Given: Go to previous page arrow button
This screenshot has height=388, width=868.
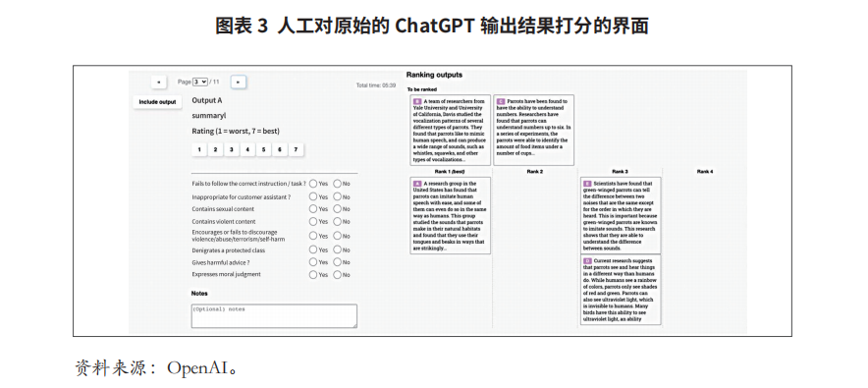Looking at the screenshot, I should tap(159, 82).
